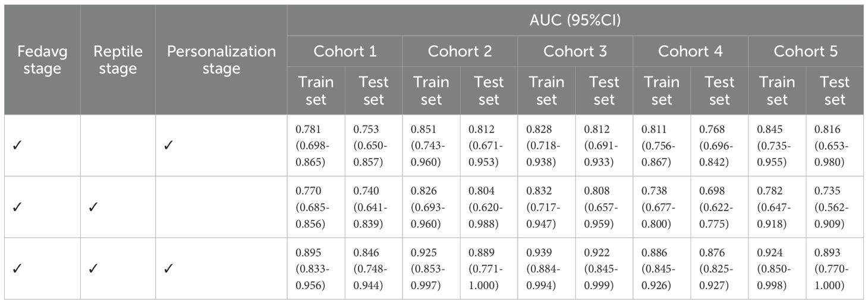Click the Personalization checkmark in the last row

(x=168, y=268)
